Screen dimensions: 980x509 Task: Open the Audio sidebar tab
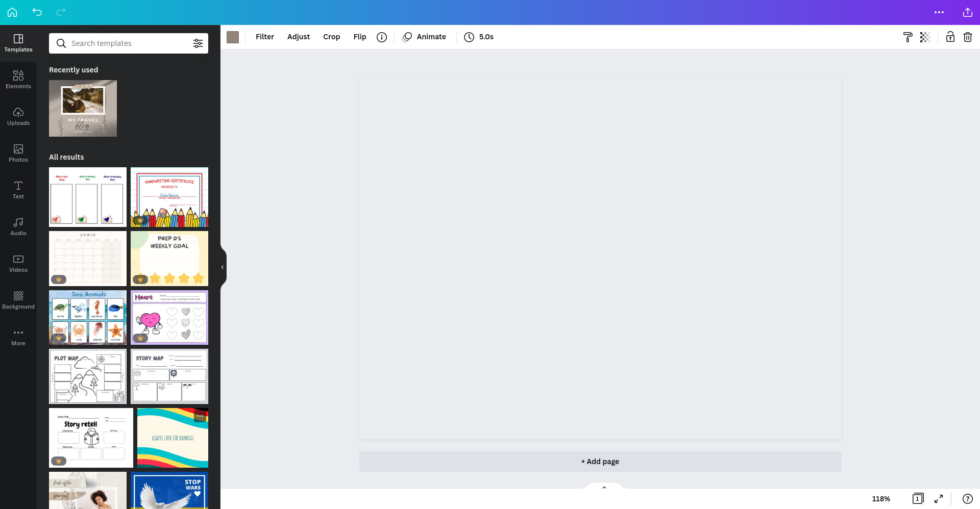click(18, 227)
